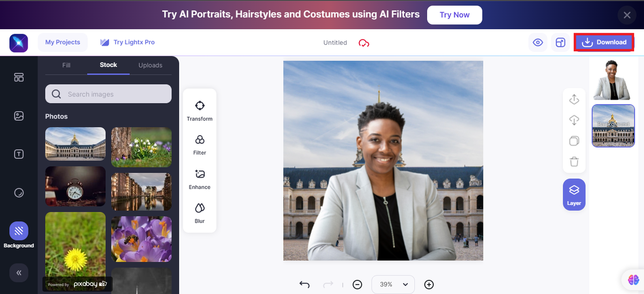Select the Background layer thumbnail
Viewport: 644px width, 294px height.
(613, 126)
